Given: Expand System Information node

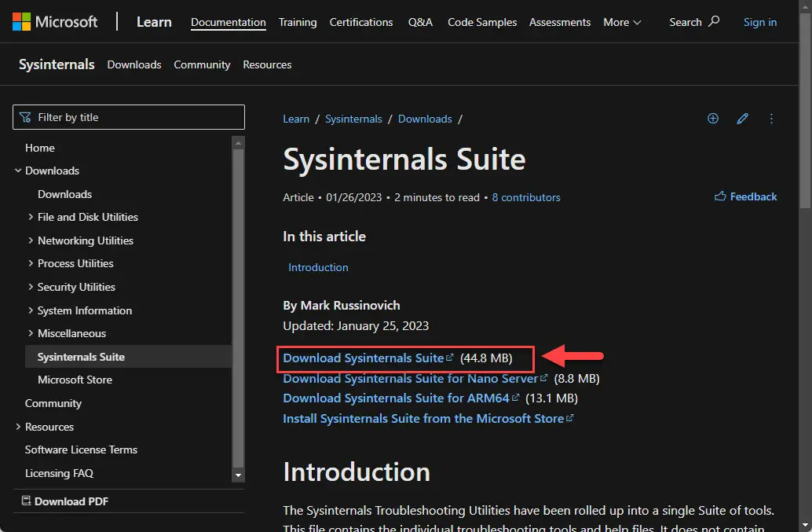Looking at the screenshot, I should pyautogui.click(x=31, y=310).
